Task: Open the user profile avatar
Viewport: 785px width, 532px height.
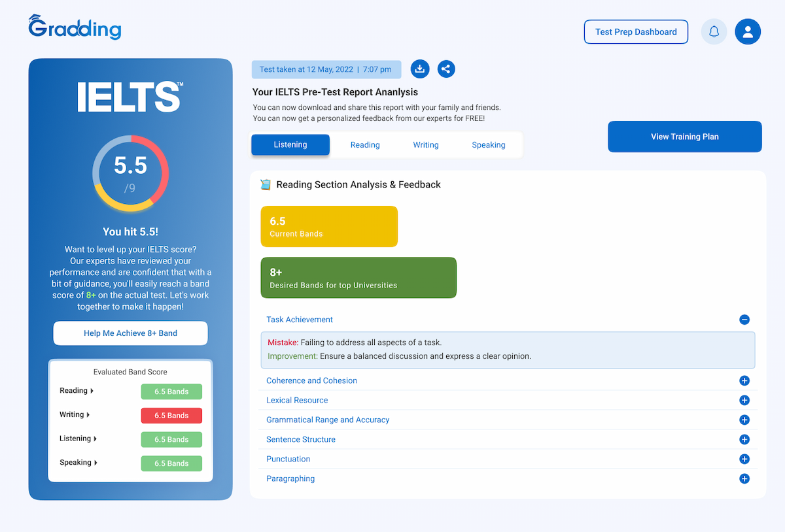Action: coord(748,31)
